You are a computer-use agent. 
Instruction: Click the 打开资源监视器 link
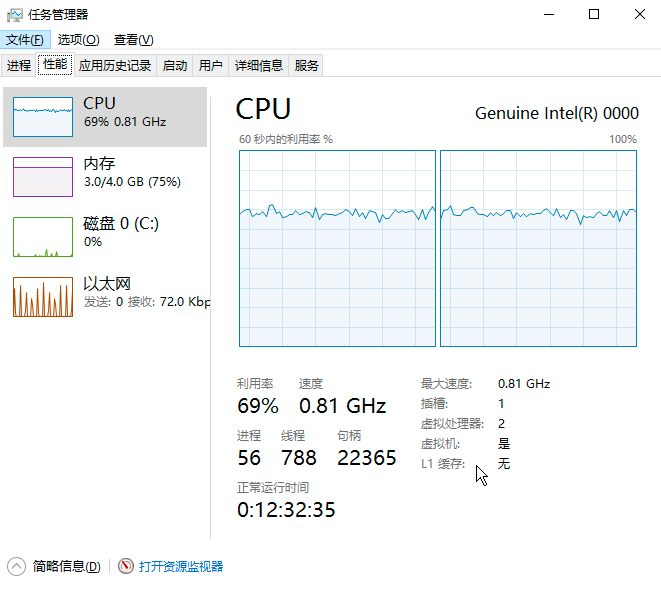pos(181,566)
